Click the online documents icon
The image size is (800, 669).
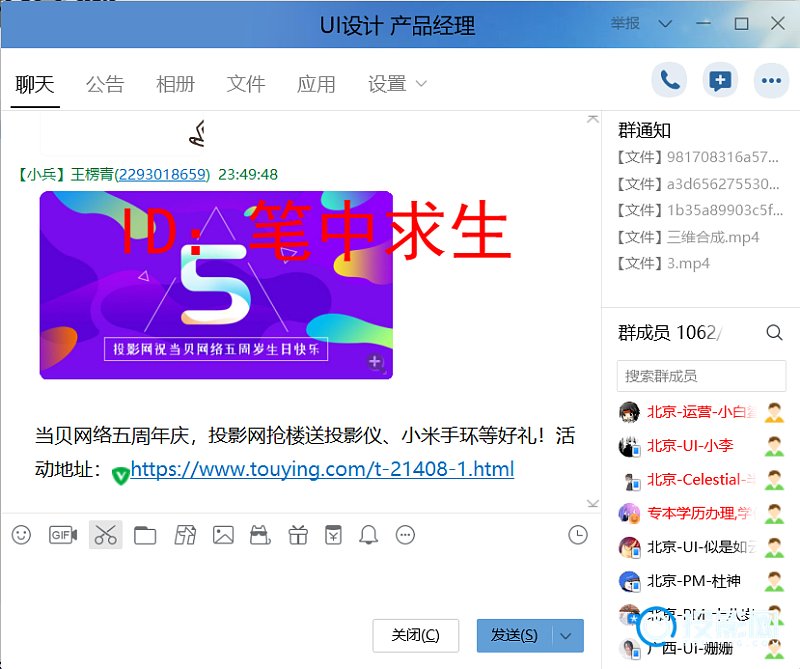coord(185,535)
